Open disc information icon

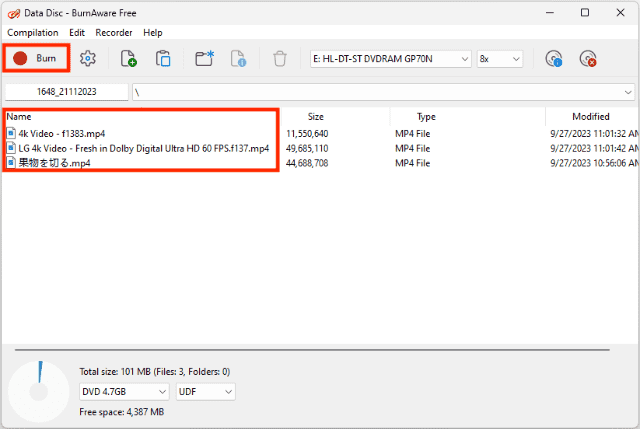(554, 59)
